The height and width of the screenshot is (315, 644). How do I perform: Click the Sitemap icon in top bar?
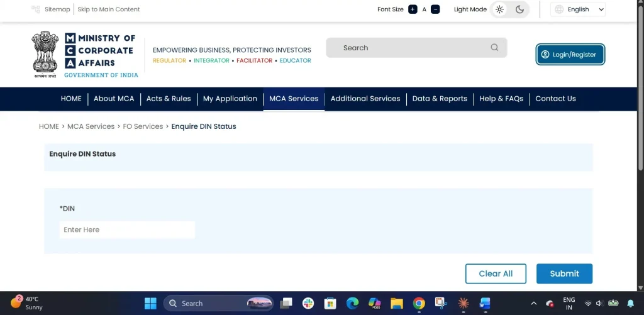pos(36,9)
